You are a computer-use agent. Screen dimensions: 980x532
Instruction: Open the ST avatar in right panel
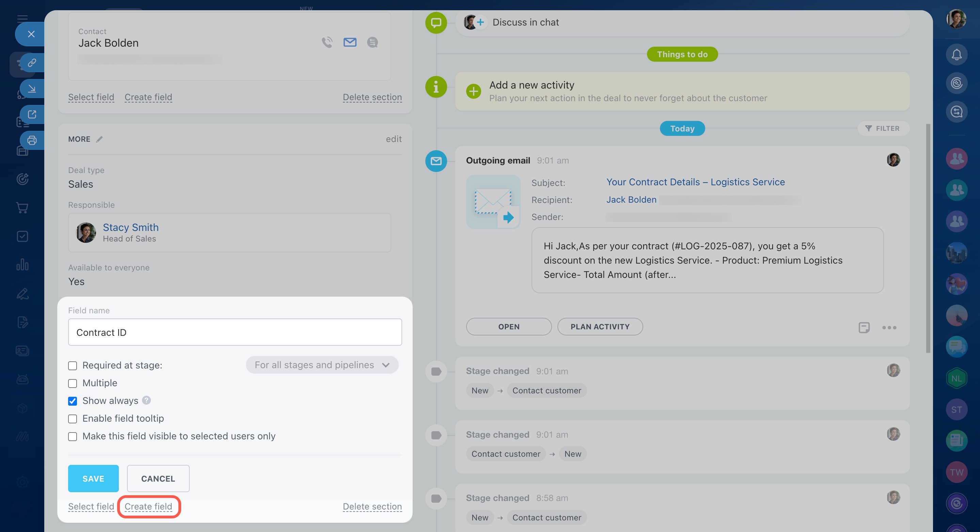957,409
